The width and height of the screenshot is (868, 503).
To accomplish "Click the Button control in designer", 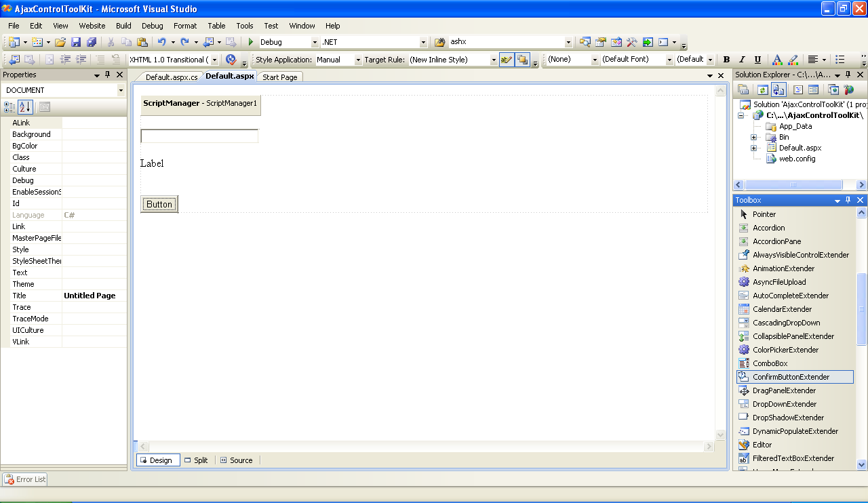I will (159, 204).
